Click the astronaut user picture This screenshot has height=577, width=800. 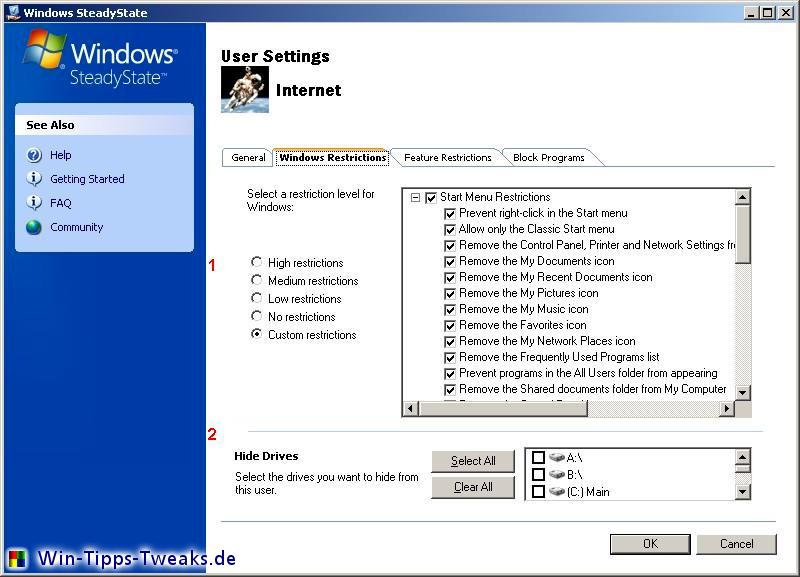[x=245, y=89]
